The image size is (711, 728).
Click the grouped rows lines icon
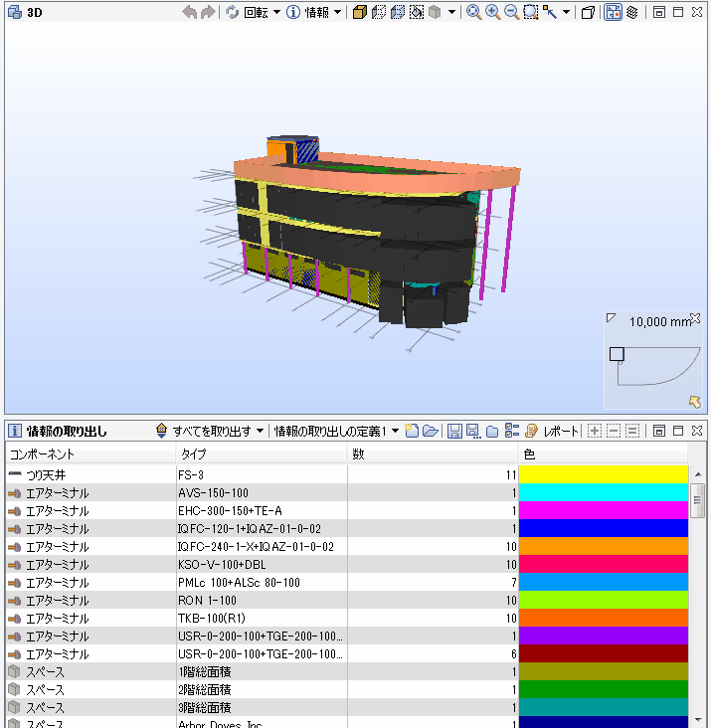tap(632, 431)
